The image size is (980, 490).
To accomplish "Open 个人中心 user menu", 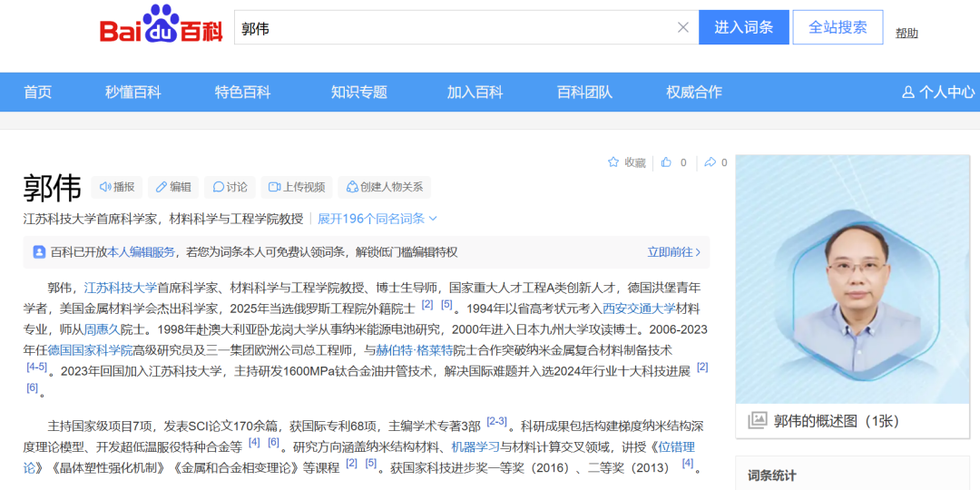I will click(938, 92).
